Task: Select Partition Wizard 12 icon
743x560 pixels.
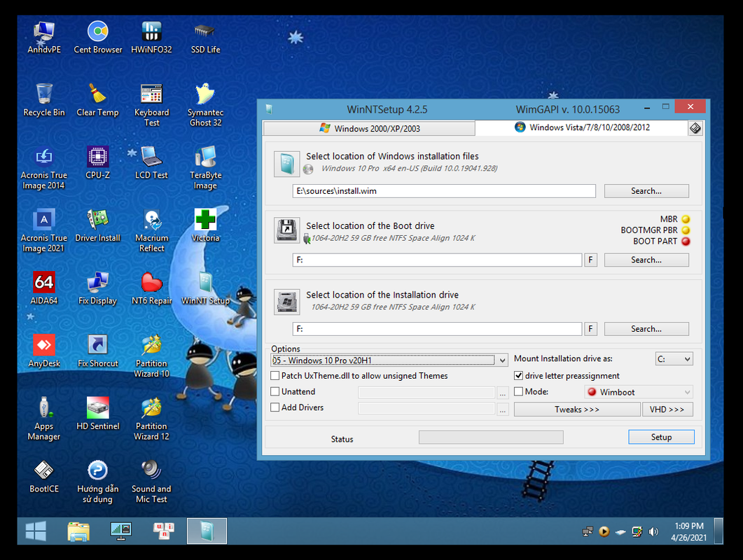Action: pyautogui.click(x=152, y=419)
